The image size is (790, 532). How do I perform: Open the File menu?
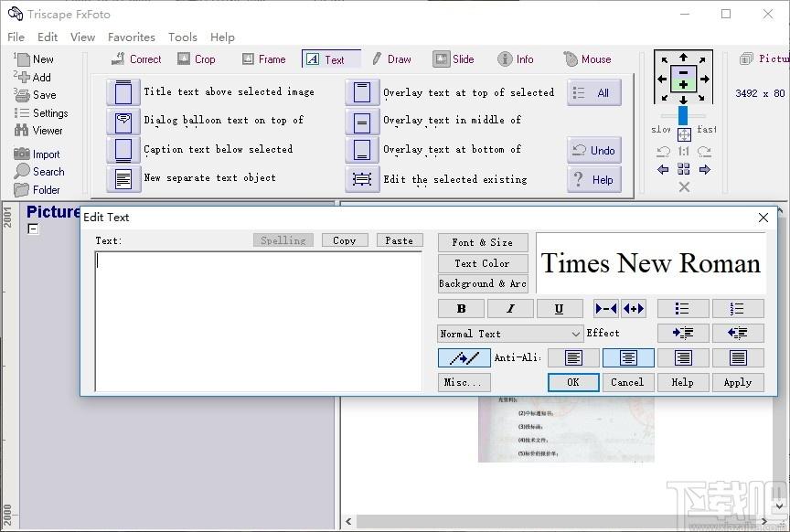coord(16,37)
